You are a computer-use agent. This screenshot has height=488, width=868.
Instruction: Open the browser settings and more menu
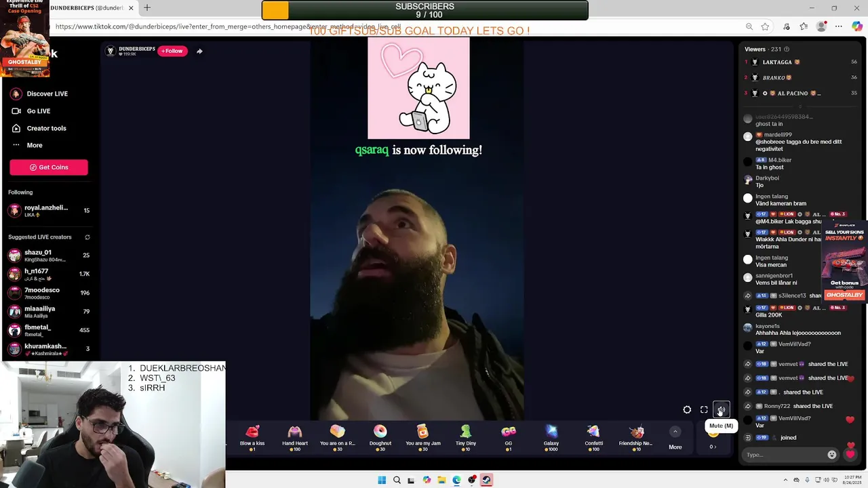[x=839, y=26]
